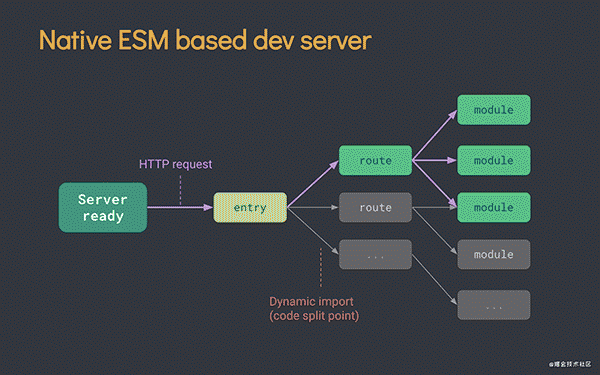Image resolution: width=600 pixels, height=375 pixels.
Task: Click purple arrowhead pointing into entry node
Action: (208, 207)
